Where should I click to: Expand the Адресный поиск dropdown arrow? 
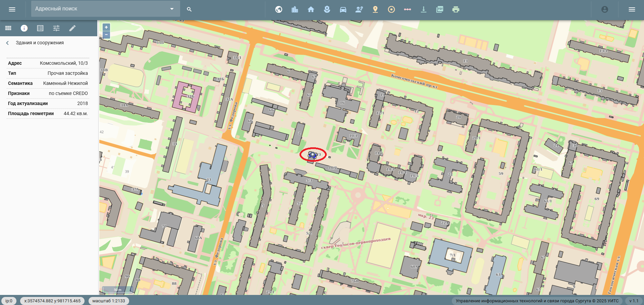(172, 9)
